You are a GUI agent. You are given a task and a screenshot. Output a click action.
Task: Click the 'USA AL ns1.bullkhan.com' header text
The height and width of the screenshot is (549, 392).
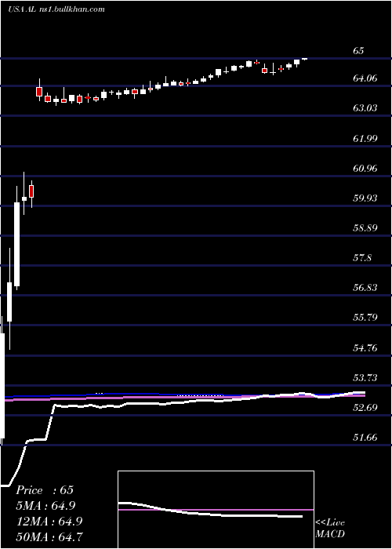tap(56, 9)
